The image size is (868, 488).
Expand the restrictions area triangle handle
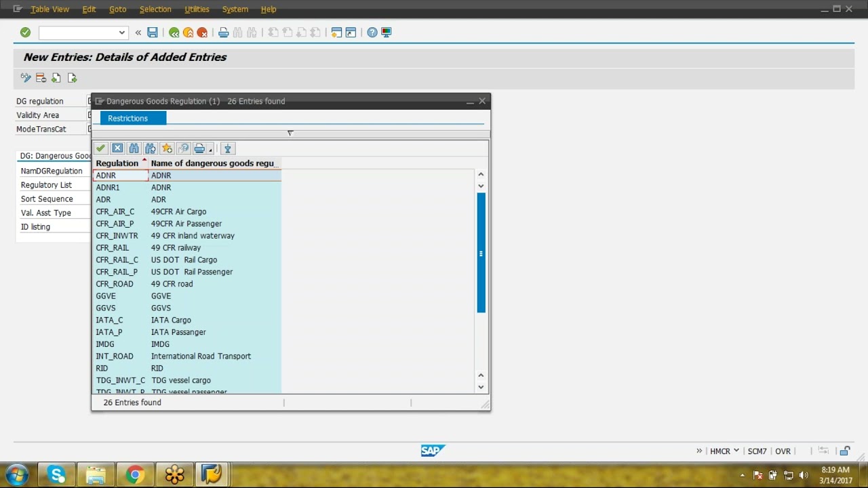point(290,133)
